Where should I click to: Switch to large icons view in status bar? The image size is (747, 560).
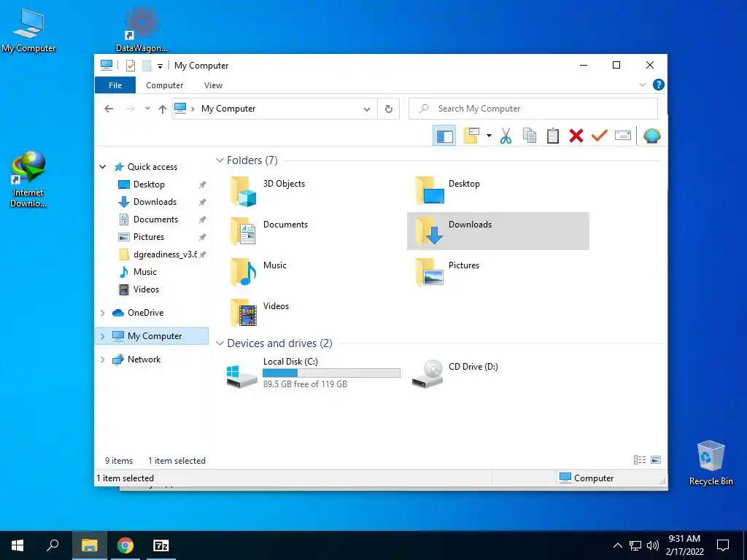[x=656, y=460]
